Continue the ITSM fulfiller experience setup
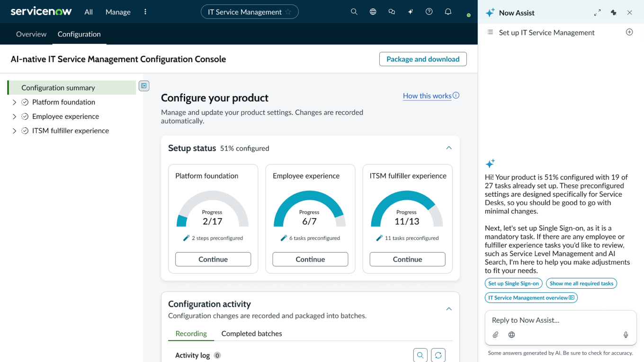 (x=407, y=259)
